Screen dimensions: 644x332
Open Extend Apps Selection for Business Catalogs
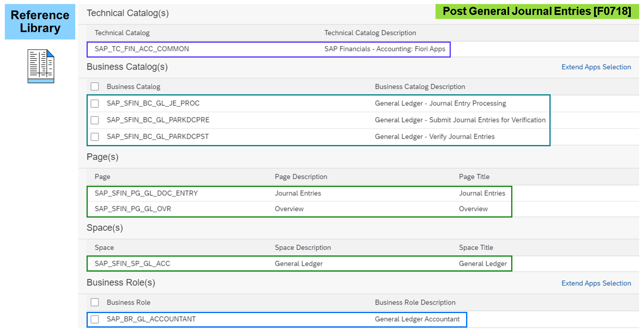pos(596,67)
